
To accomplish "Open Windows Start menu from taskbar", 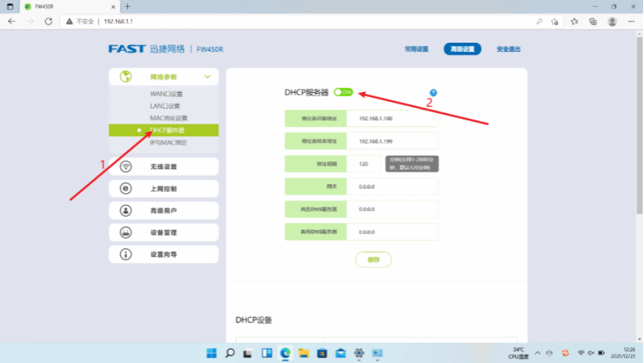I will [x=211, y=353].
